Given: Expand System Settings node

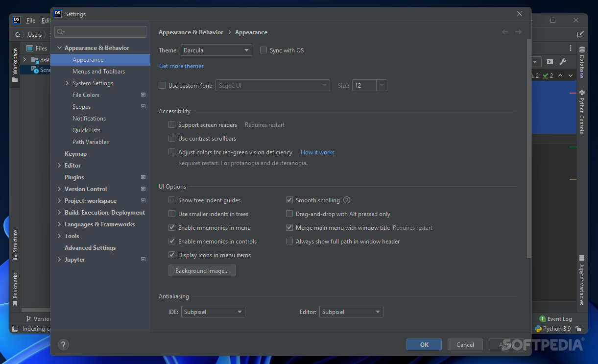Looking at the screenshot, I should point(67,83).
